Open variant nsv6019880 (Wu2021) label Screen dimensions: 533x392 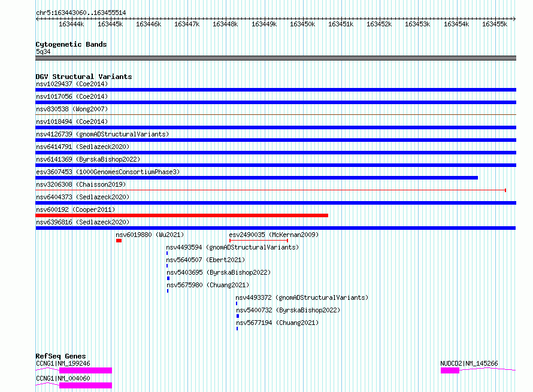point(150,235)
